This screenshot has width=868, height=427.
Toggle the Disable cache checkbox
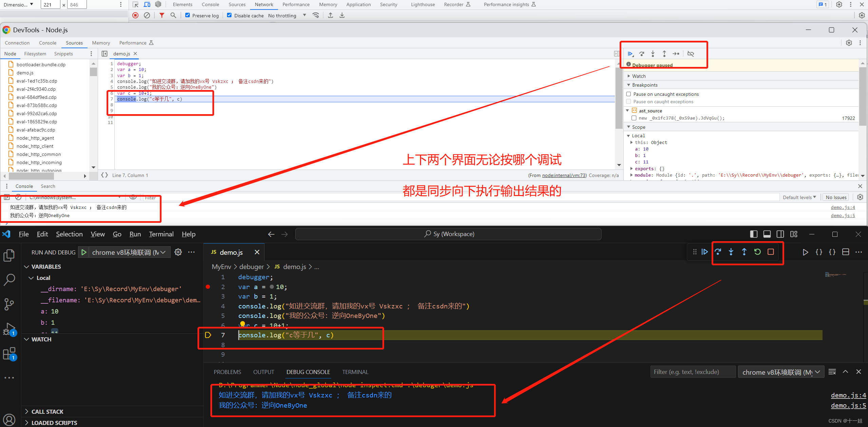(229, 15)
